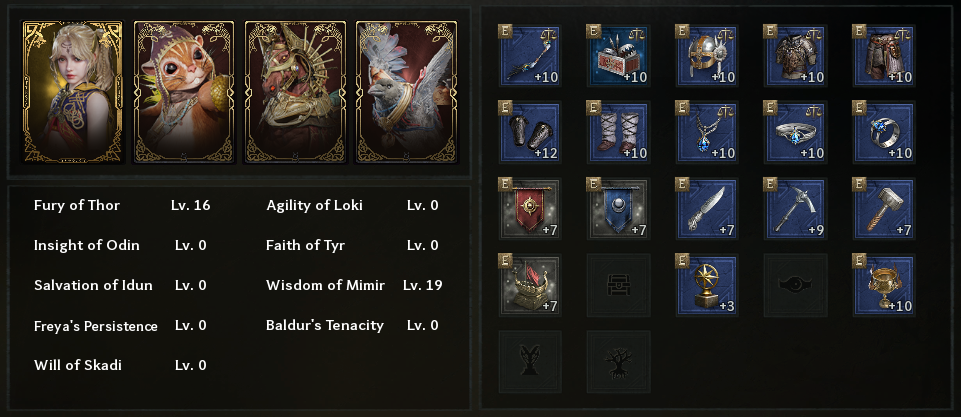Select the hammer tool slot
This screenshot has width=961, height=417.
883,209
